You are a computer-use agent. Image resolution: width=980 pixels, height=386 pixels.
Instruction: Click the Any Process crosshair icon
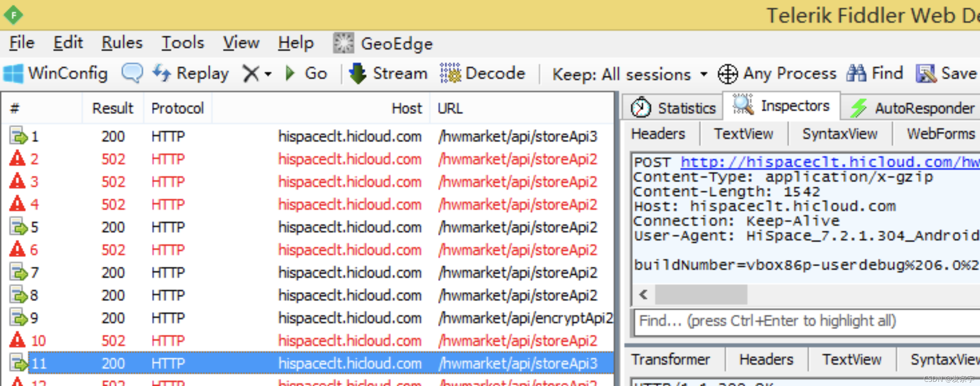pyautogui.click(x=727, y=74)
